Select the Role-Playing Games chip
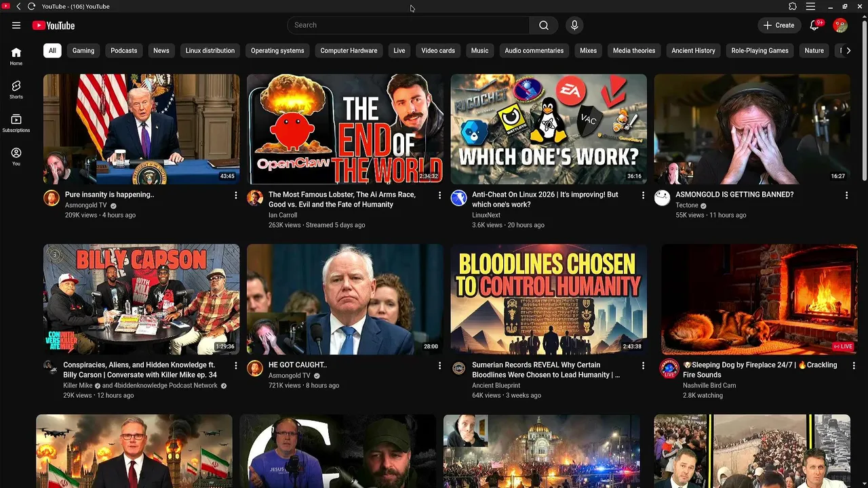This screenshot has height=488, width=868. point(760,51)
